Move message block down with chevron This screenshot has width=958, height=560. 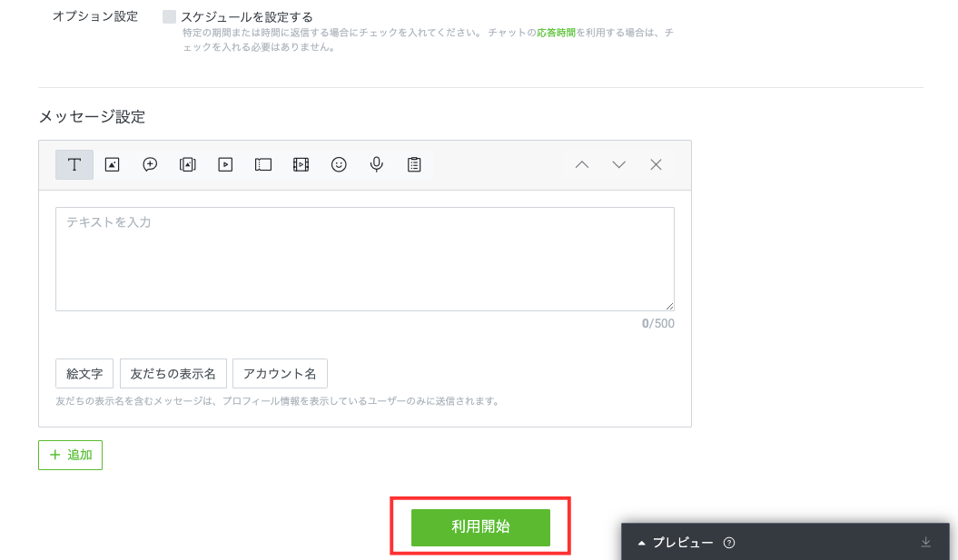619,164
